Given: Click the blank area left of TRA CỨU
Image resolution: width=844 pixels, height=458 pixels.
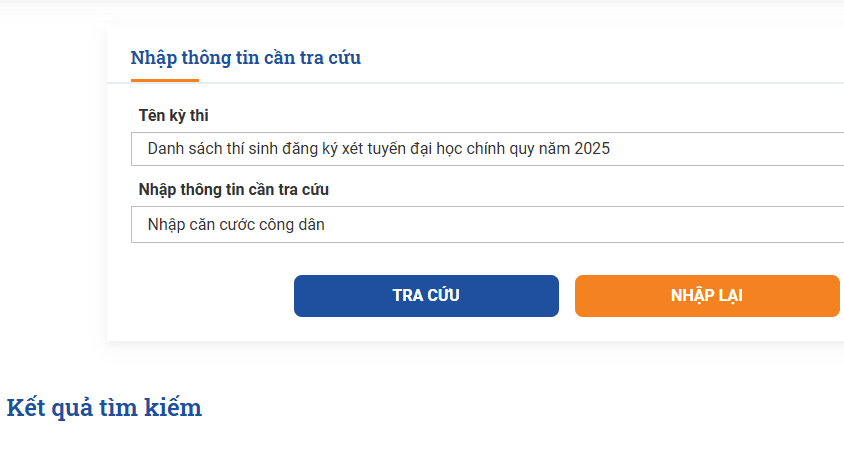Looking at the screenshot, I should (200, 295).
